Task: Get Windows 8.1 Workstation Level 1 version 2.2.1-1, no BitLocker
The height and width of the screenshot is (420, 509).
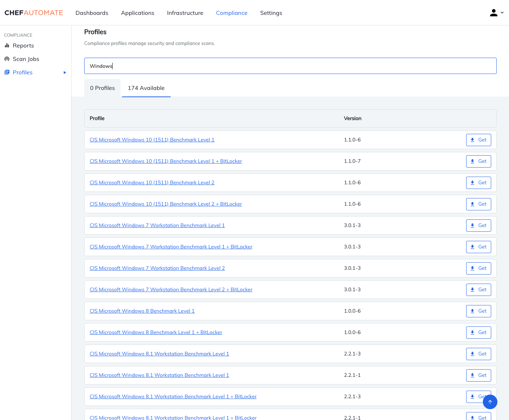Action: tap(479, 375)
